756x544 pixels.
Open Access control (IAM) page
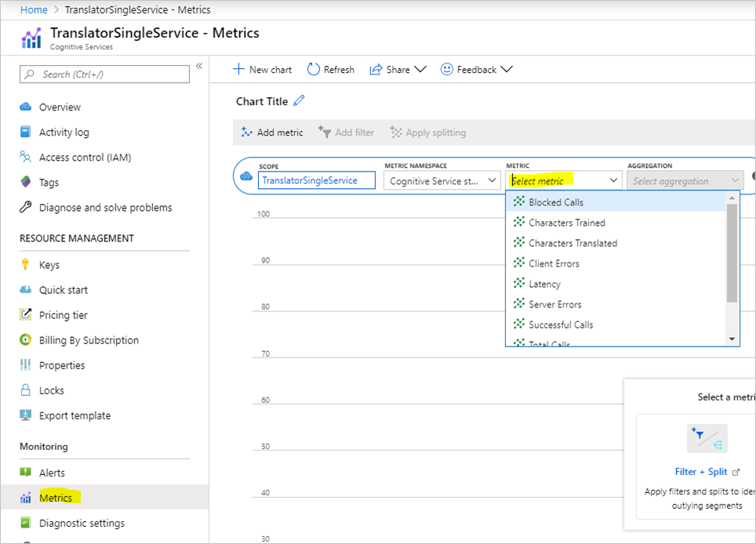pos(85,158)
